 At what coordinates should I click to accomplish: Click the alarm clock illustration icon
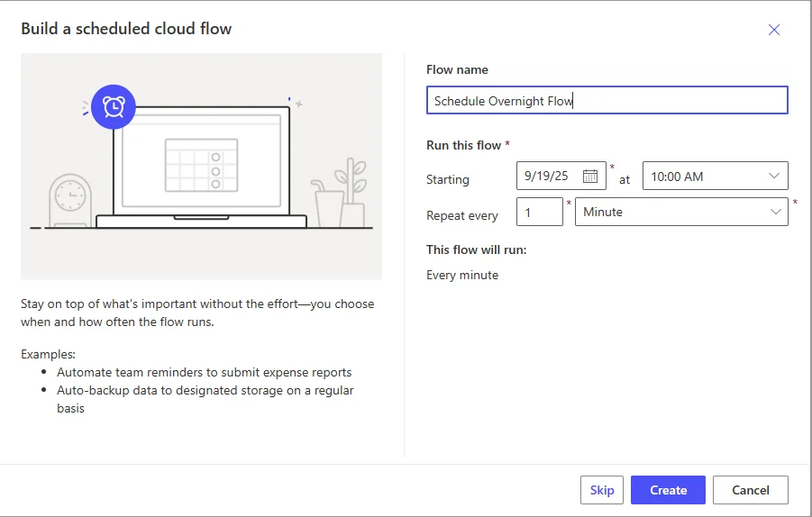pyautogui.click(x=114, y=106)
